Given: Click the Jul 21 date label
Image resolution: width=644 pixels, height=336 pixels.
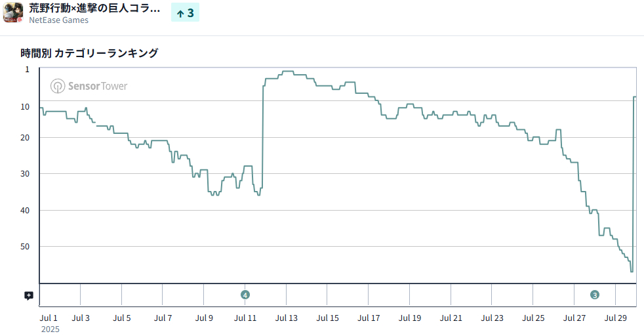Looking at the screenshot, I should [451, 318].
